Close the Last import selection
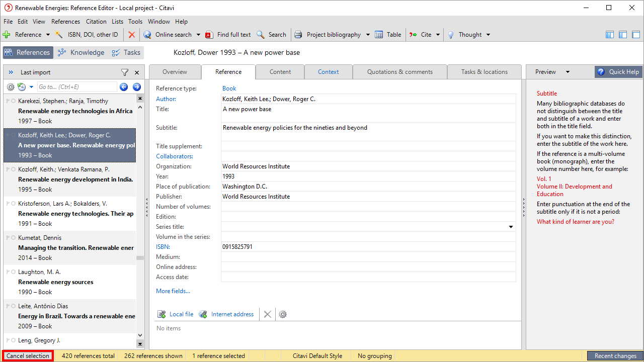The height and width of the screenshot is (362, 644). point(137,72)
